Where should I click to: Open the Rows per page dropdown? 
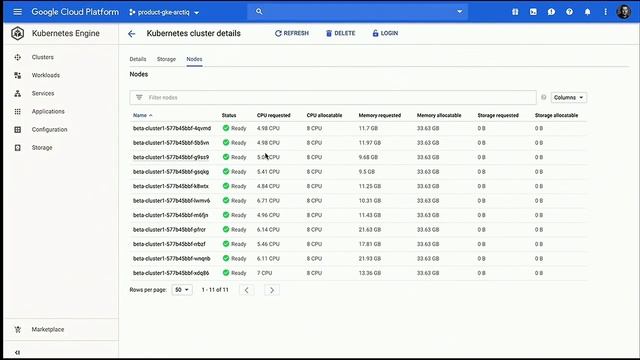[x=182, y=290]
